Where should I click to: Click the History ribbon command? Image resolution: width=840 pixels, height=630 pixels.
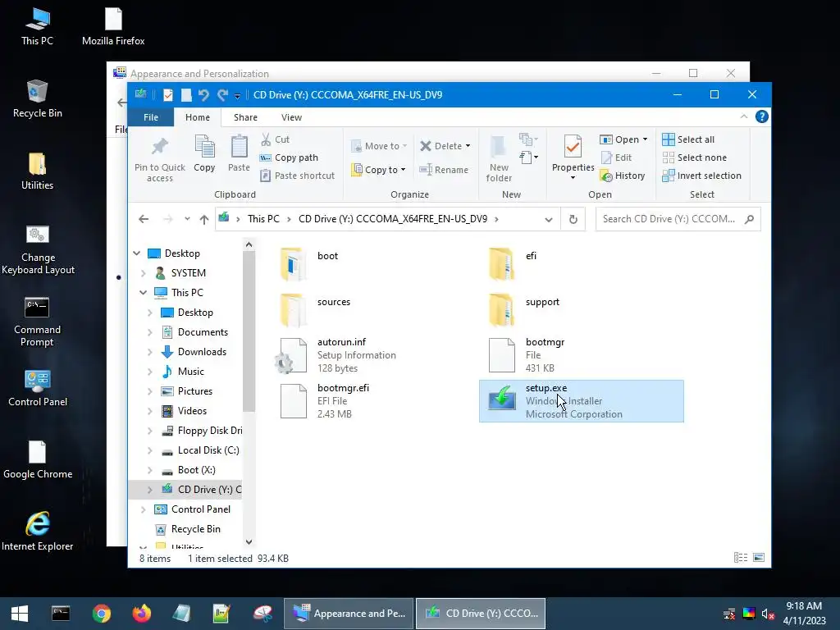point(623,176)
